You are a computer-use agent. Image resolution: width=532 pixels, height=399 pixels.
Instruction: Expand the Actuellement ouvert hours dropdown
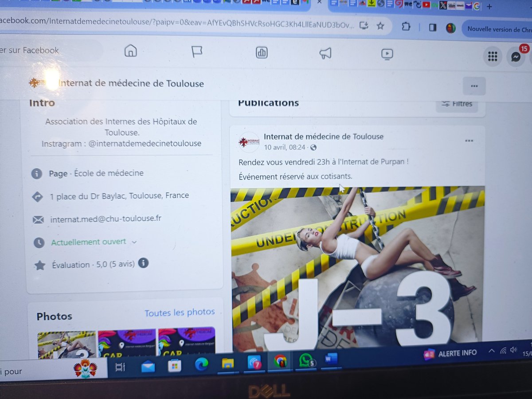(134, 243)
